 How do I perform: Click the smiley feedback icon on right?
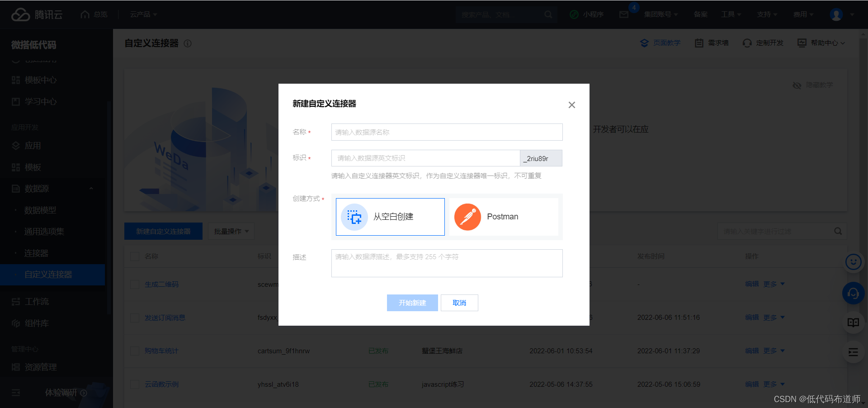tap(853, 262)
